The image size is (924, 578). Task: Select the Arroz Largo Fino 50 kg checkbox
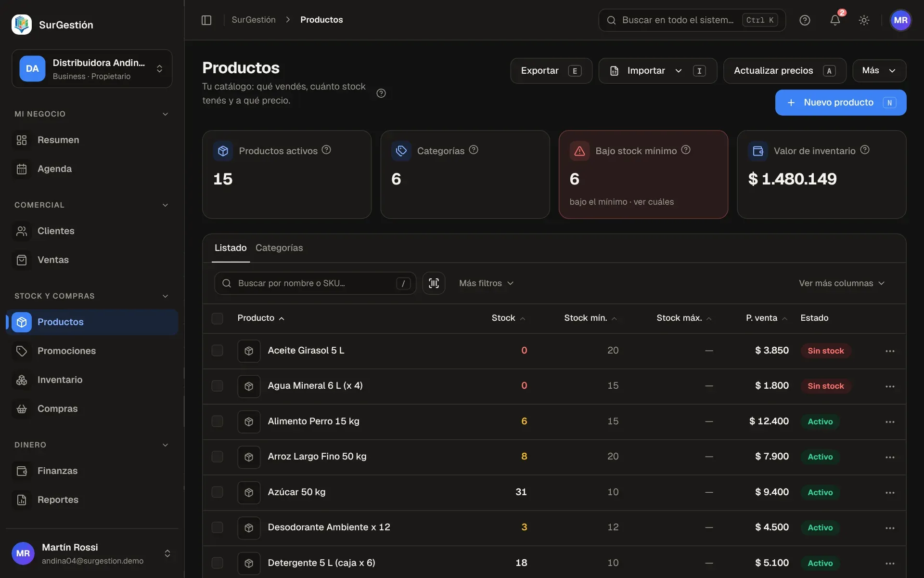[218, 457]
